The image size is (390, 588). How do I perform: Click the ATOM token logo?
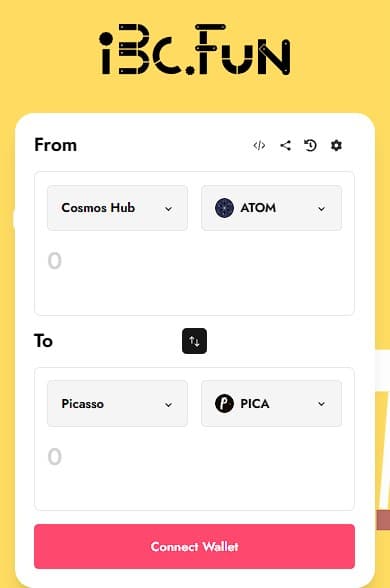(224, 208)
